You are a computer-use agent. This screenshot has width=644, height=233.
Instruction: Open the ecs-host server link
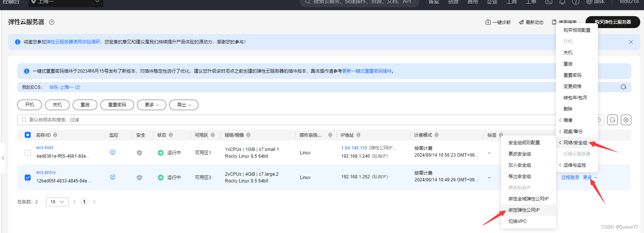[45, 148]
